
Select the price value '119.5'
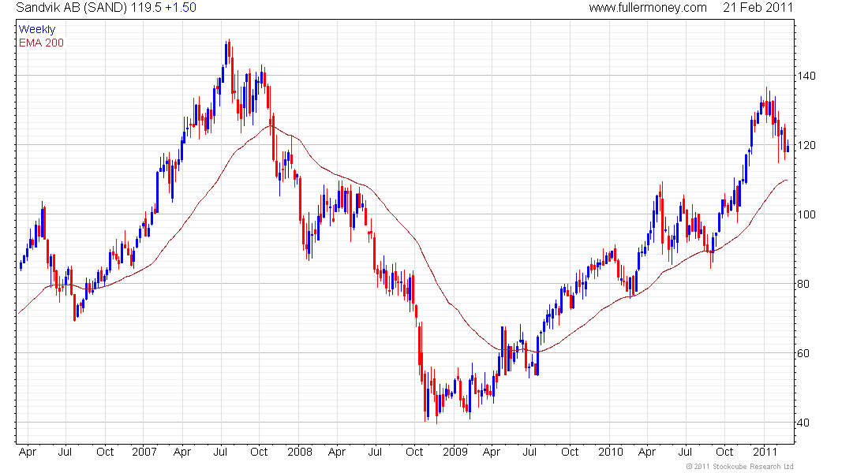[x=146, y=8]
